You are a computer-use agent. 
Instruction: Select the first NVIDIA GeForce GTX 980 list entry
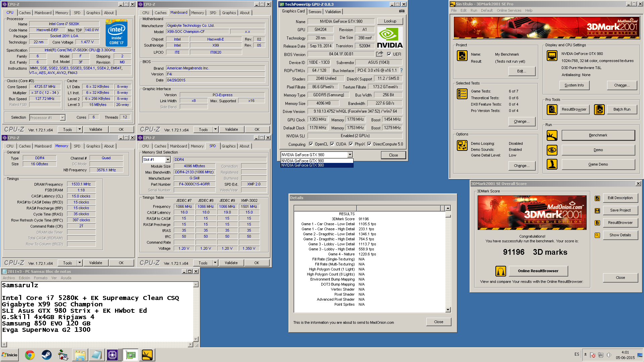point(317,161)
